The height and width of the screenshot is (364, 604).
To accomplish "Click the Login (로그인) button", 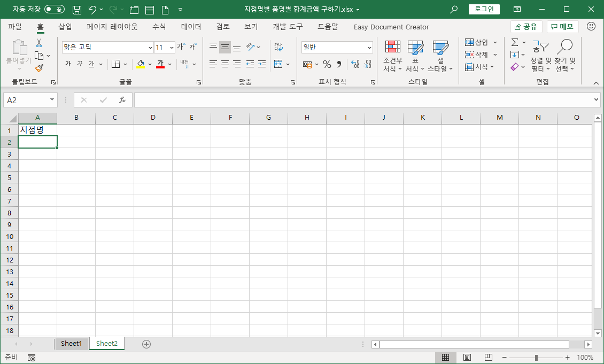I will coord(484,9).
